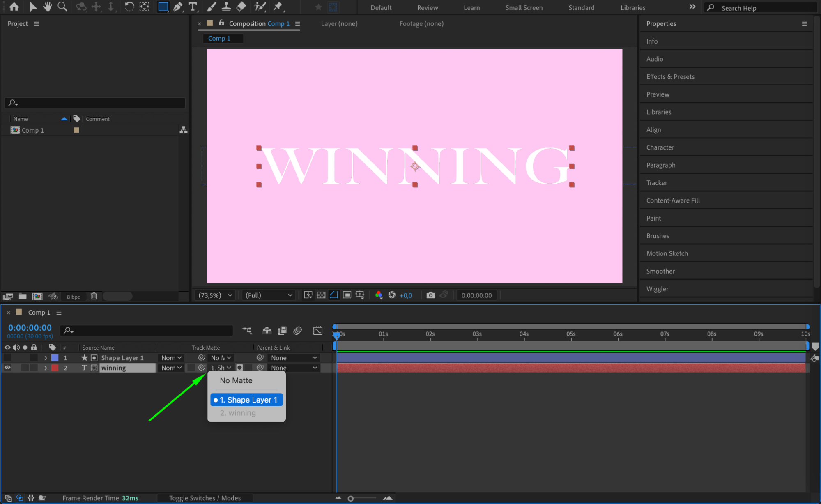This screenshot has height=504, width=821.
Task: Open the resolution (Full) dropdown
Action: tap(269, 295)
